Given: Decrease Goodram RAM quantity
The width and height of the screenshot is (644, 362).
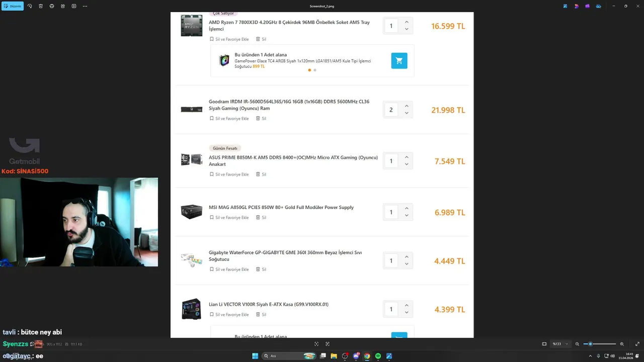Looking at the screenshot, I should tap(407, 113).
